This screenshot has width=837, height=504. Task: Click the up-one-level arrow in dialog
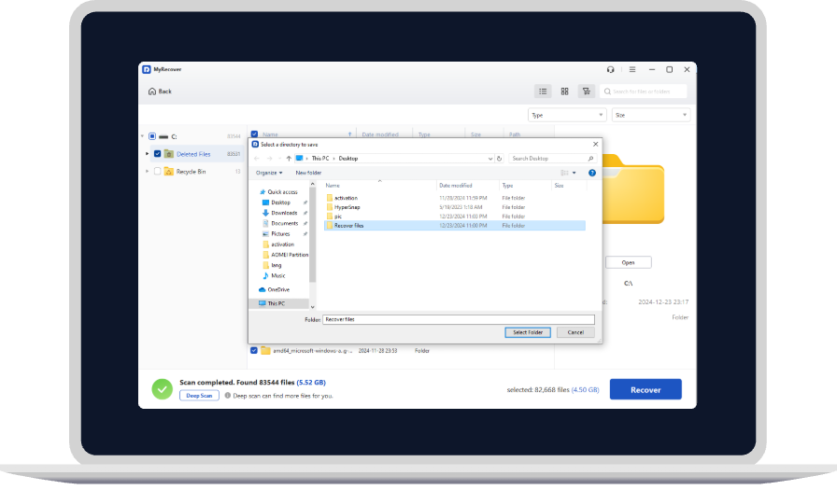(287, 159)
